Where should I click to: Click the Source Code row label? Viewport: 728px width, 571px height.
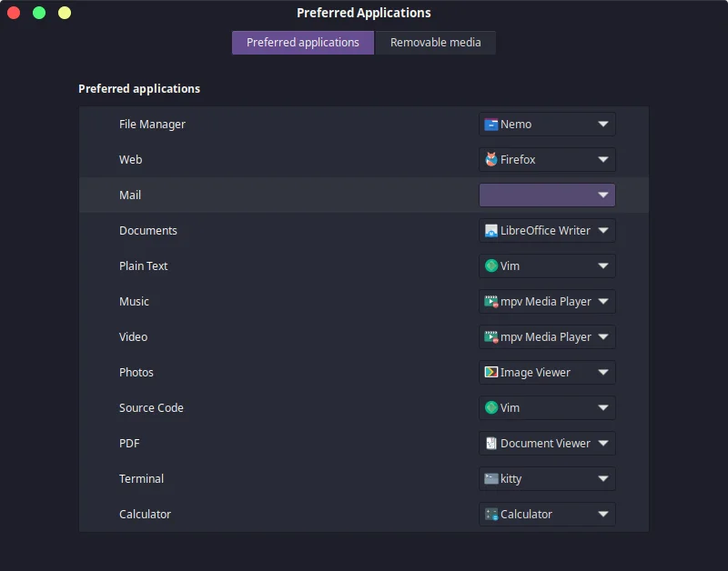(x=151, y=407)
